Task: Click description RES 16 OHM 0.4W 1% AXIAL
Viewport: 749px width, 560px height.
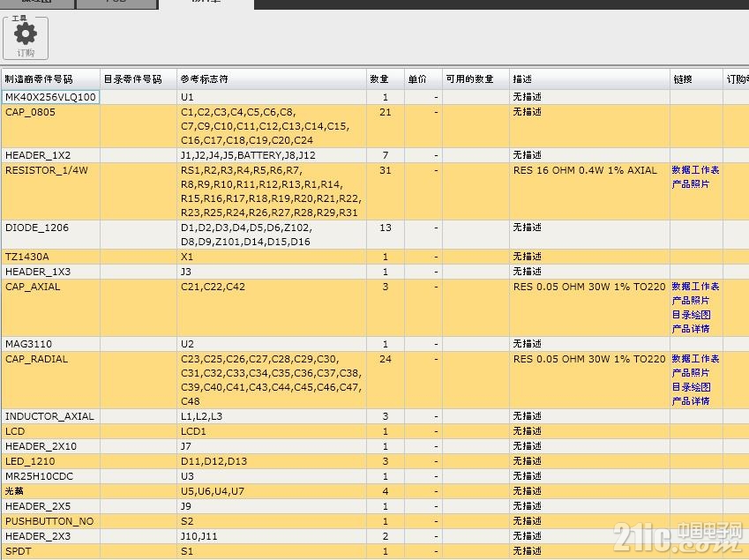Action: [x=585, y=170]
